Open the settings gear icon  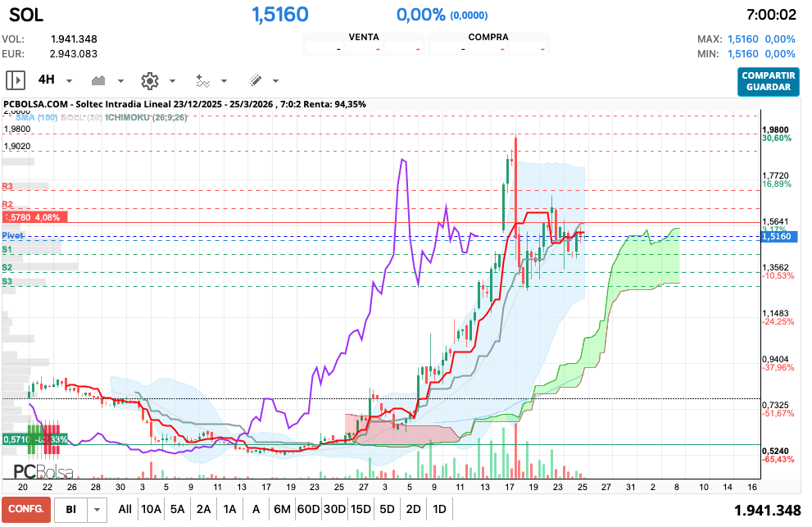click(150, 81)
